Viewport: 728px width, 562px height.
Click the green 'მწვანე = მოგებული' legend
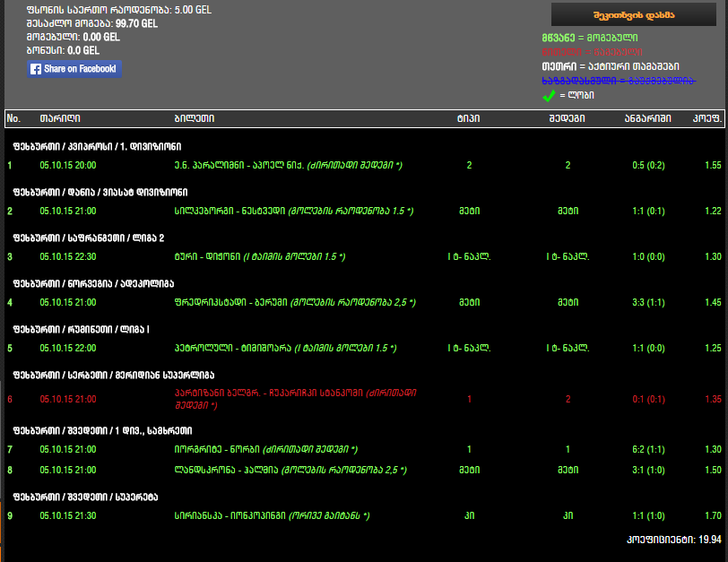(590, 38)
